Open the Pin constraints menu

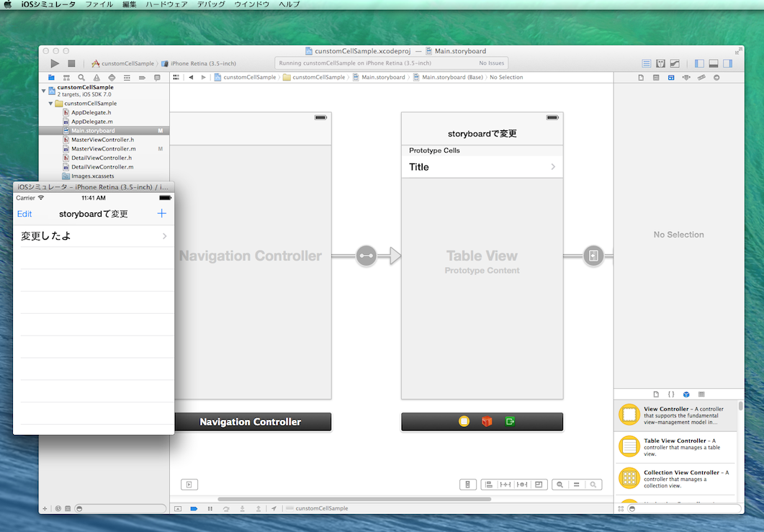pos(505,484)
